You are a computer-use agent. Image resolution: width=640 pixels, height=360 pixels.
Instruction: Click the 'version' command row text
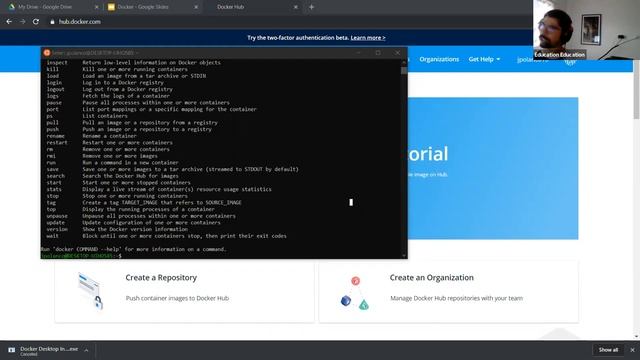[x=117, y=229]
